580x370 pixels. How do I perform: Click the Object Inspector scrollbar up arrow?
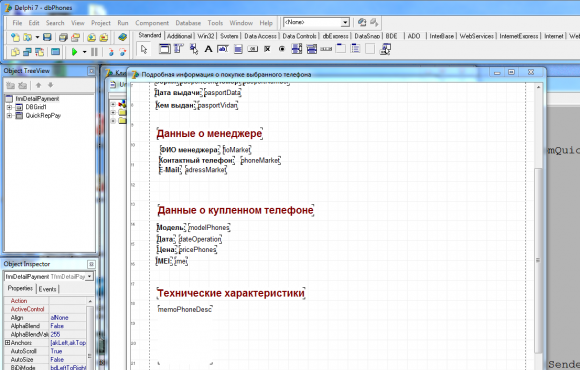coord(90,301)
